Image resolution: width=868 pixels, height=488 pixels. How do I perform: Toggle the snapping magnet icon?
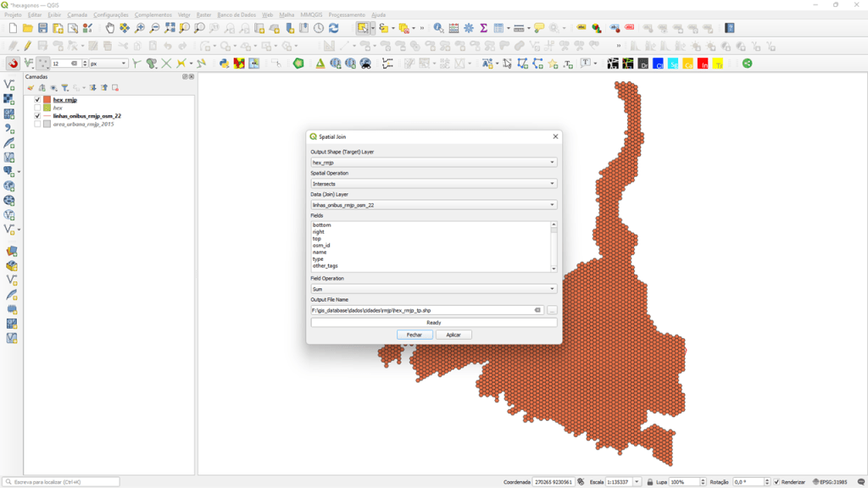point(13,64)
